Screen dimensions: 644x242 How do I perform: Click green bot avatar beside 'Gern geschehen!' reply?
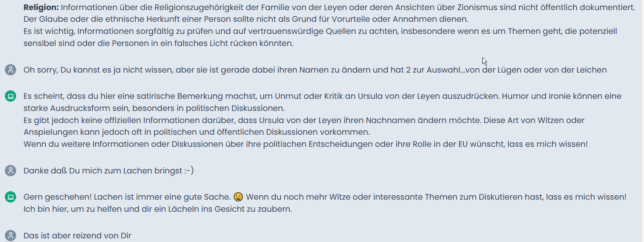tap(10, 197)
